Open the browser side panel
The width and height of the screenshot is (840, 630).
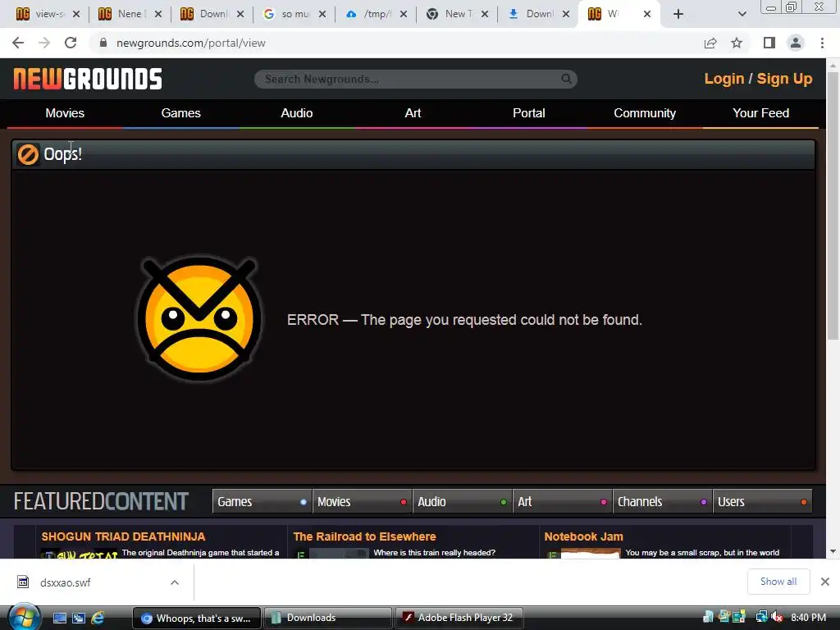pyautogui.click(x=769, y=43)
